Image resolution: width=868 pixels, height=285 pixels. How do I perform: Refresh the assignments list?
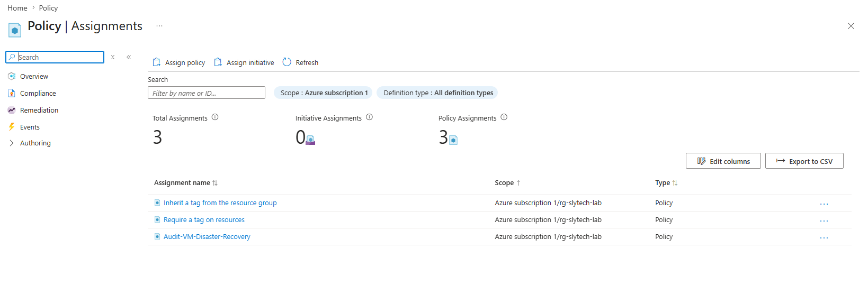click(300, 62)
